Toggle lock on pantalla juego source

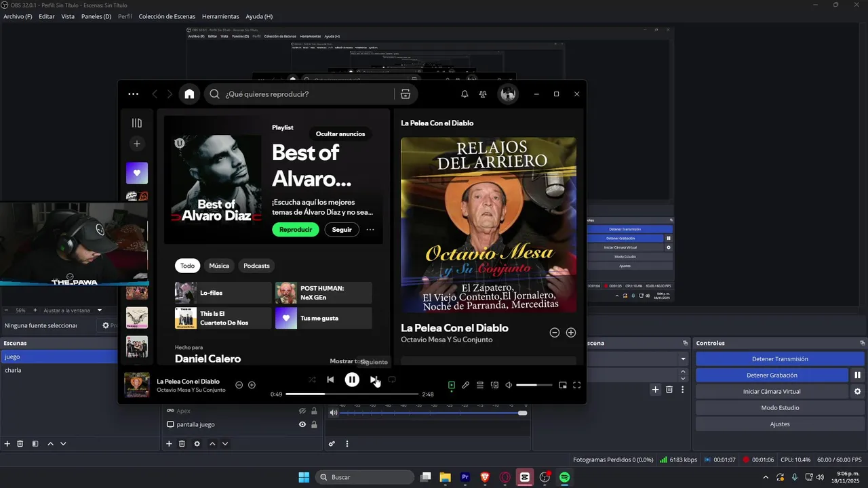click(314, 424)
